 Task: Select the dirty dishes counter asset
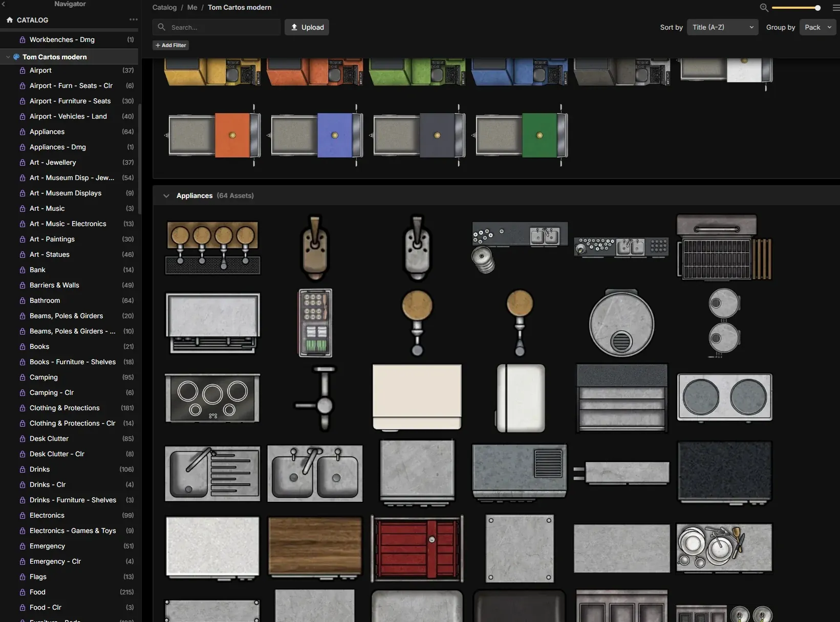724,548
